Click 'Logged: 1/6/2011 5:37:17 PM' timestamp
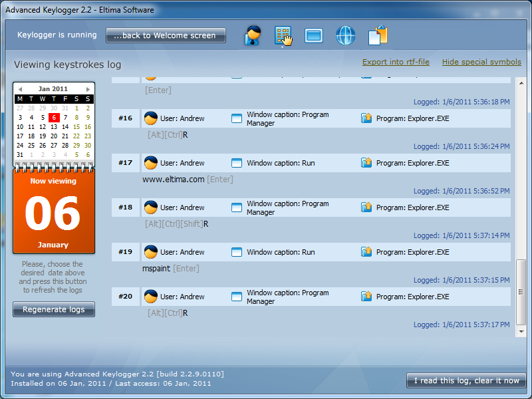 click(462, 325)
